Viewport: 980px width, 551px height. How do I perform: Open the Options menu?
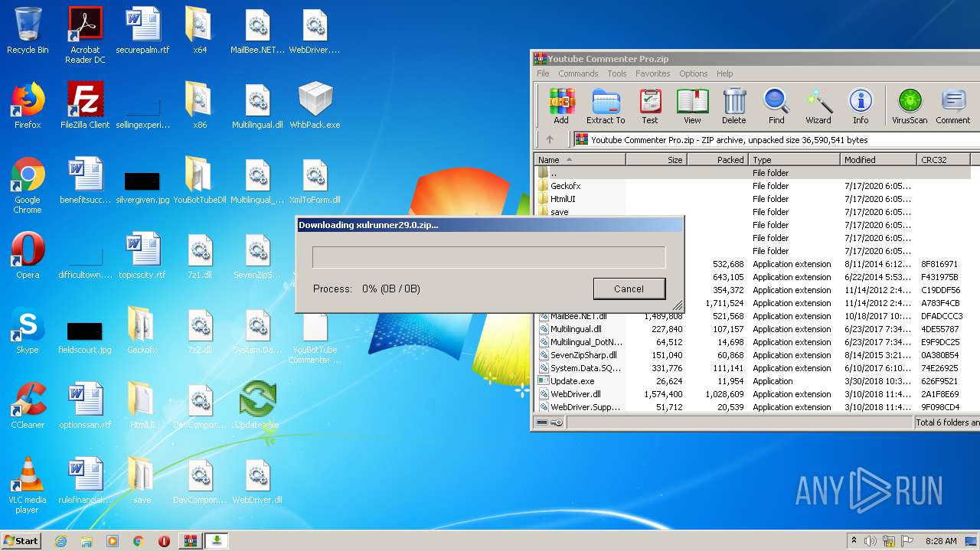coord(693,73)
